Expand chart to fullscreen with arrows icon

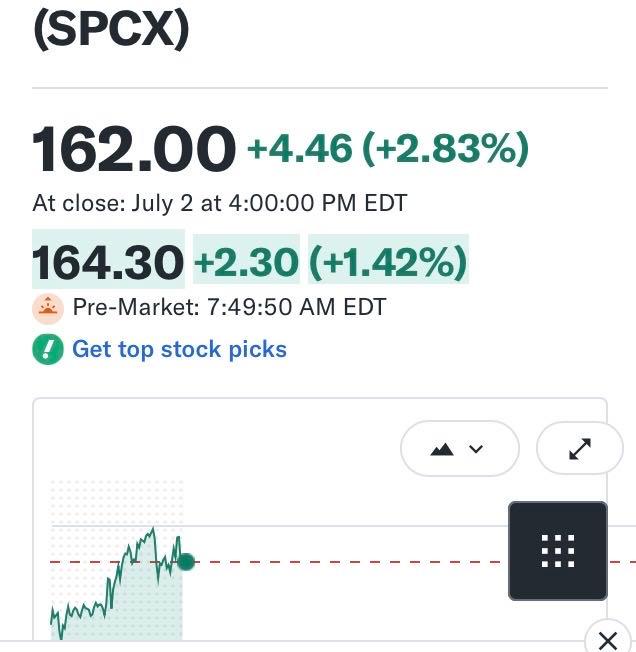580,449
